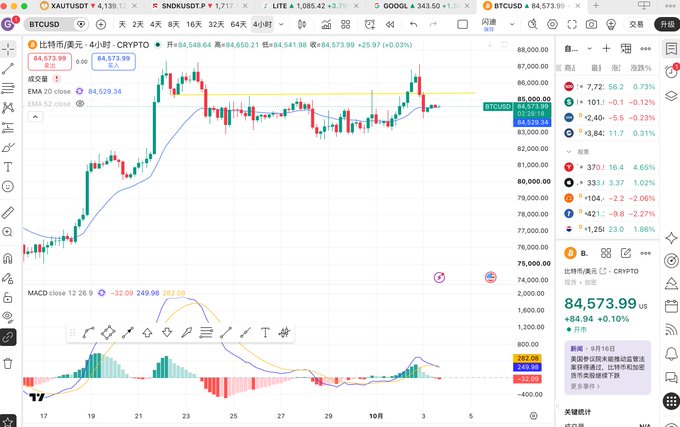Open the indicator templates grid
This screenshot has height=427, width=680.
[x=346, y=24]
